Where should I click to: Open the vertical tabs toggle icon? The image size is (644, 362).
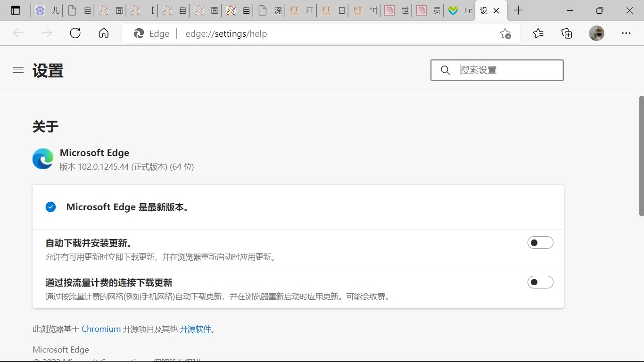16,10
